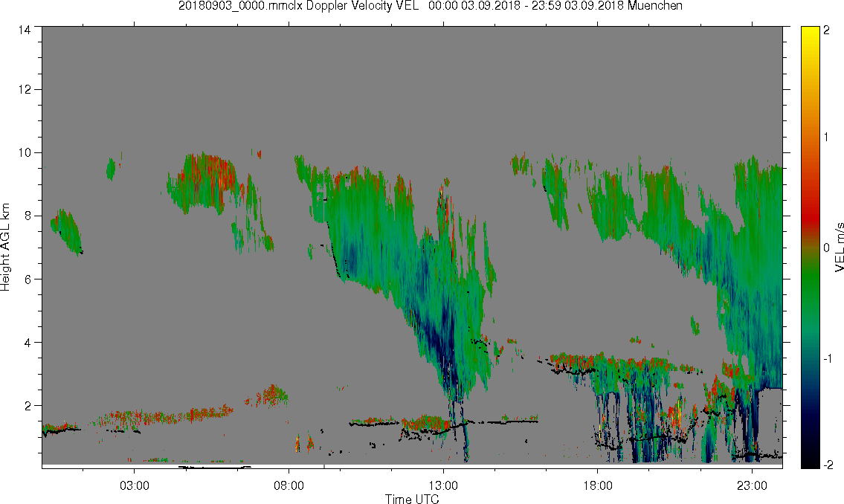Click the yellow top of the velocity colorbar
The image size is (844, 504).
click(810, 32)
